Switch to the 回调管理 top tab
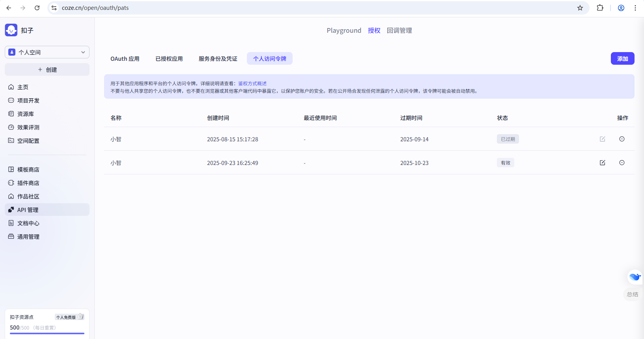The height and width of the screenshot is (339, 644). (399, 30)
